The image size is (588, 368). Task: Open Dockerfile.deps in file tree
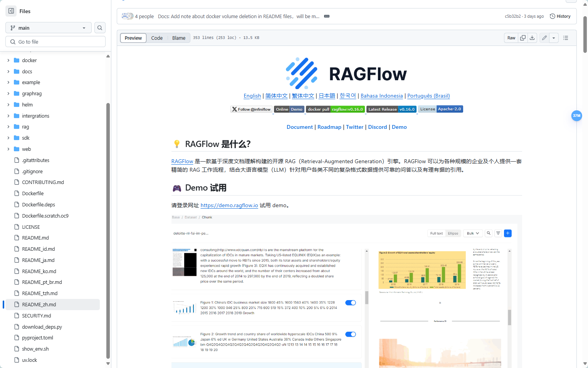pos(39,204)
